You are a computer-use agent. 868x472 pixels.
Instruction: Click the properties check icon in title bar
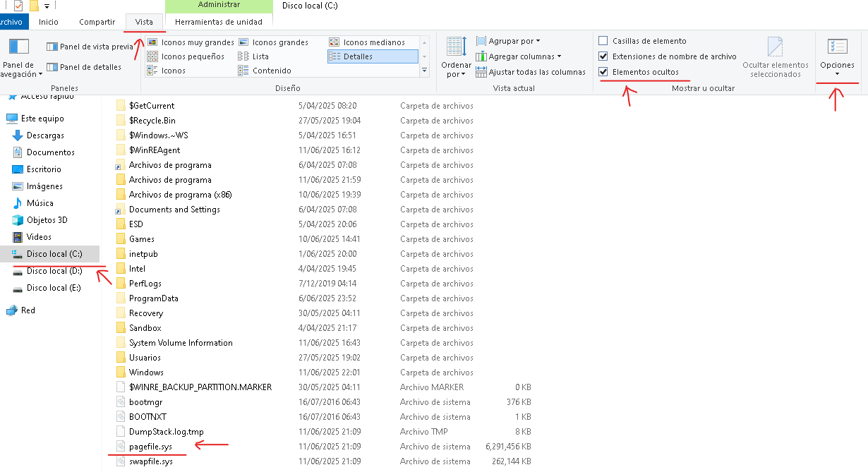pyautogui.click(x=18, y=6)
